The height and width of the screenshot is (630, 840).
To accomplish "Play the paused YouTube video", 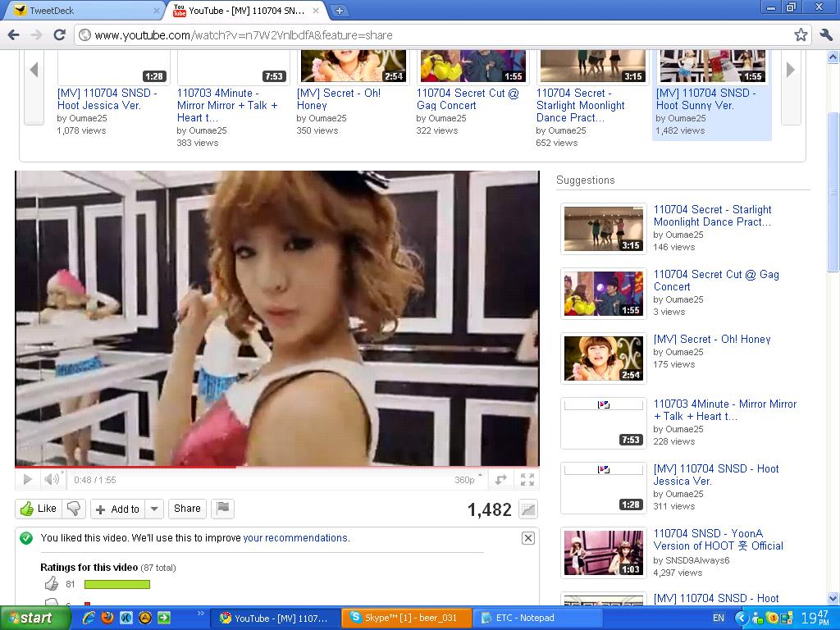I will point(28,479).
